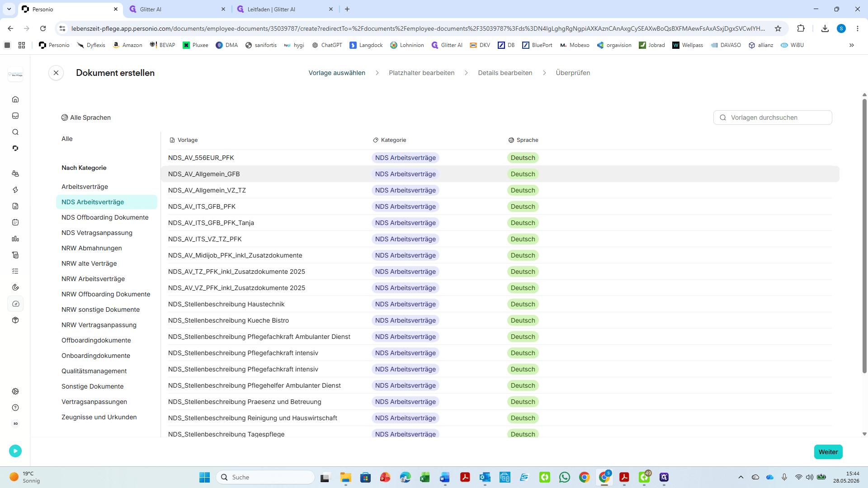Open the tab list dropdown arrow in Chrome
Viewport: 868px width, 488px height.
[x=9, y=9]
